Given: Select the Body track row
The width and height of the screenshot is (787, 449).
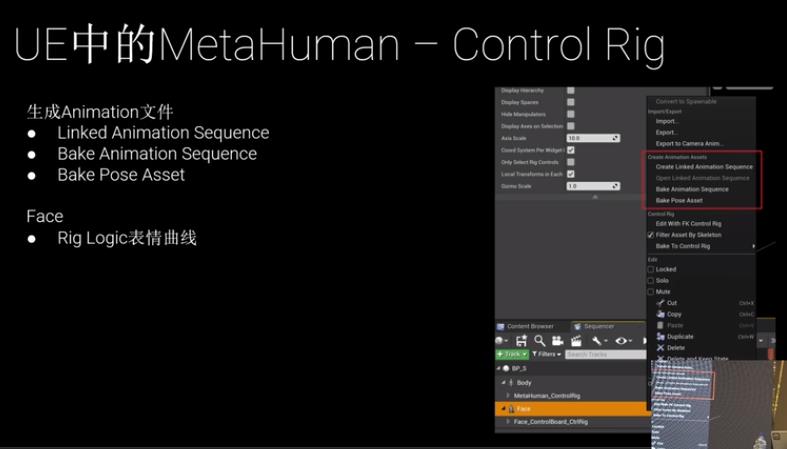Looking at the screenshot, I should pos(573,382).
